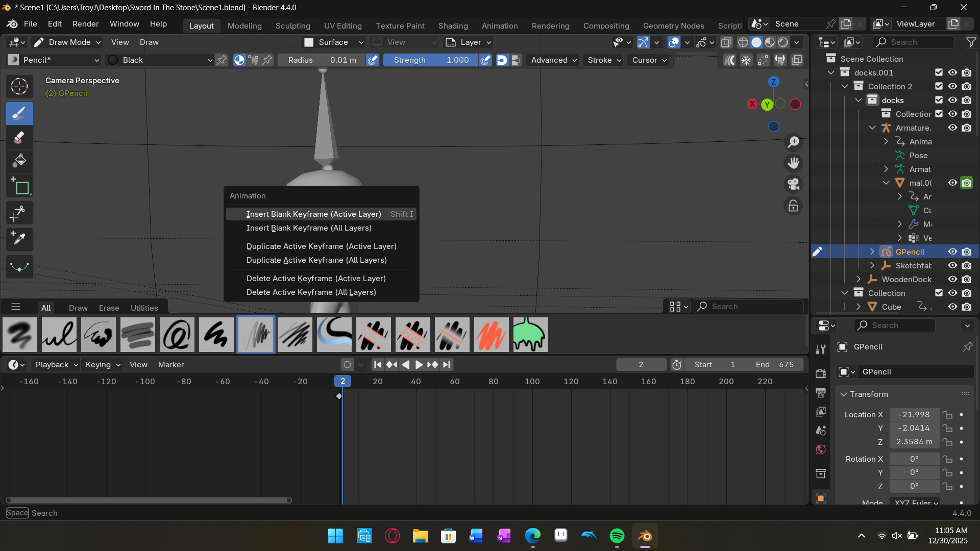Open Surface stroke placement dropdown

pos(334,42)
